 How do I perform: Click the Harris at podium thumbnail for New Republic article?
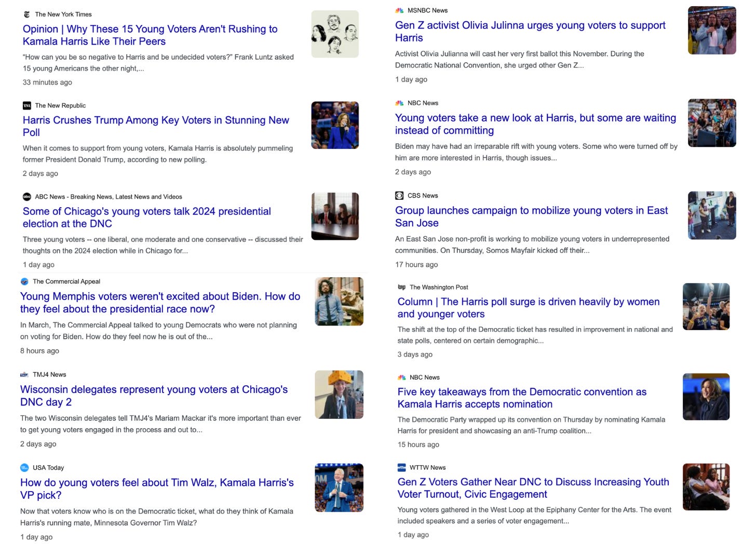[335, 125]
